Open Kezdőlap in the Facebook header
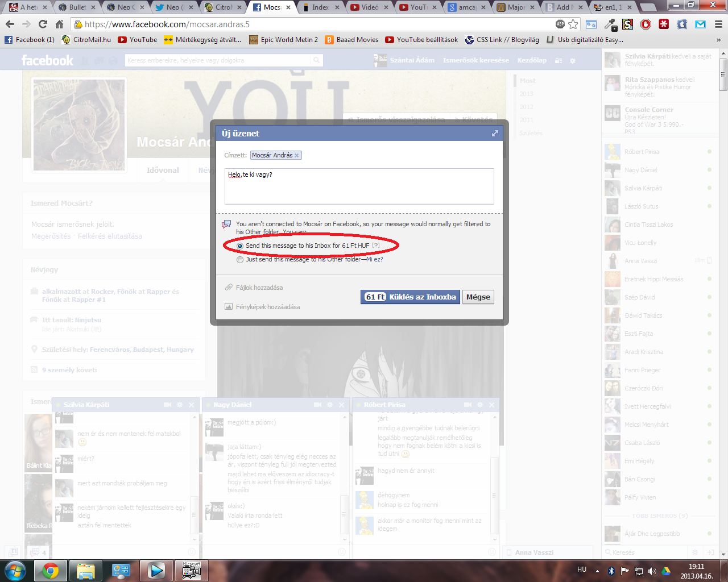This screenshot has height=582, width=728. pyautogui.click(x=532, y=60)
